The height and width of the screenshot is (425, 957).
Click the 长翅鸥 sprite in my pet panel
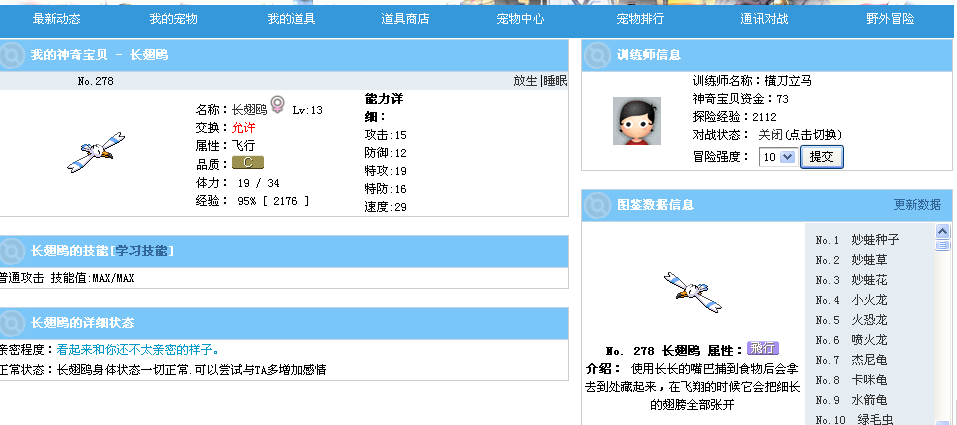[96, 152]
